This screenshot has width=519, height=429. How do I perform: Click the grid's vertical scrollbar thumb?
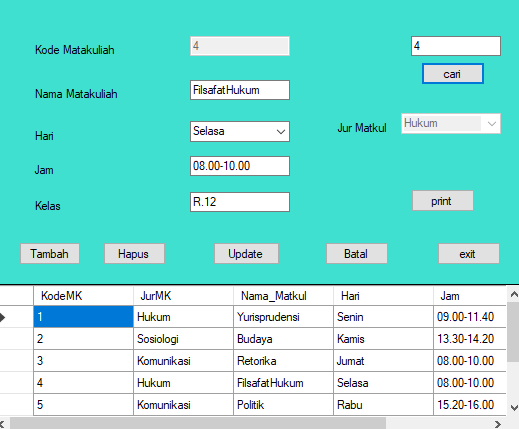click(514, 331)
